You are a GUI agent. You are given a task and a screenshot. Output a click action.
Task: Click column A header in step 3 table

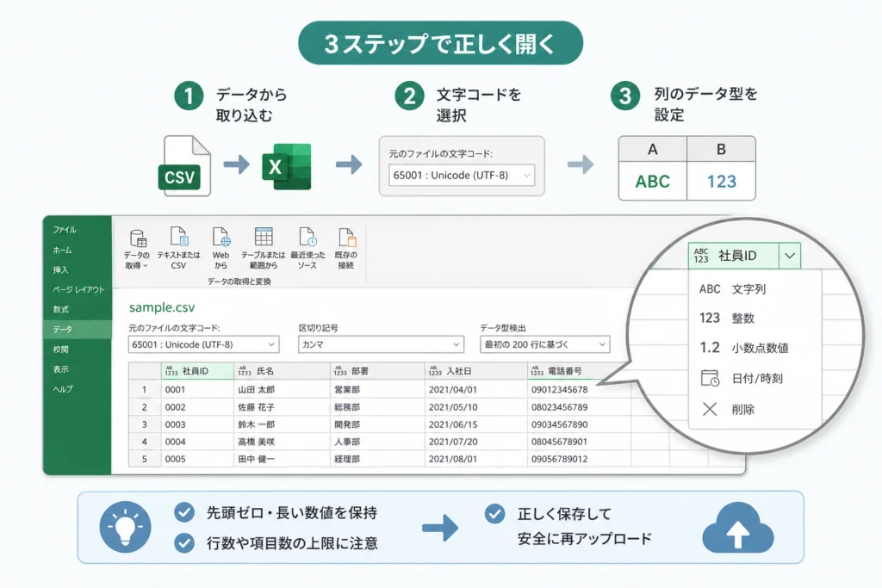pyautogui.click(x=653, y=150)
